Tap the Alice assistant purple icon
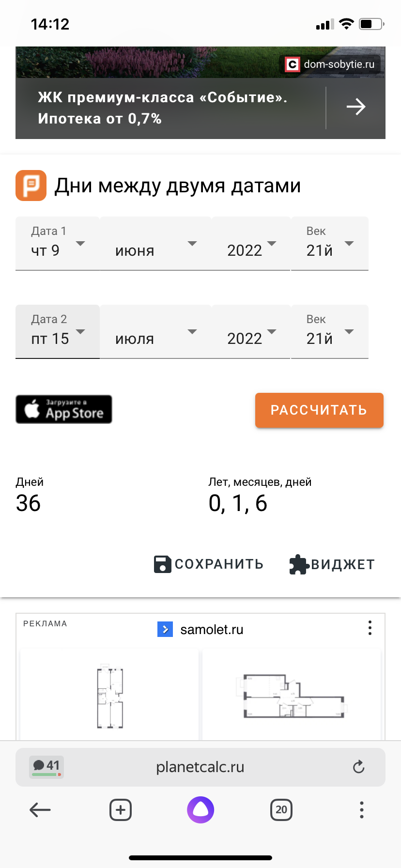 click(200, 809)
